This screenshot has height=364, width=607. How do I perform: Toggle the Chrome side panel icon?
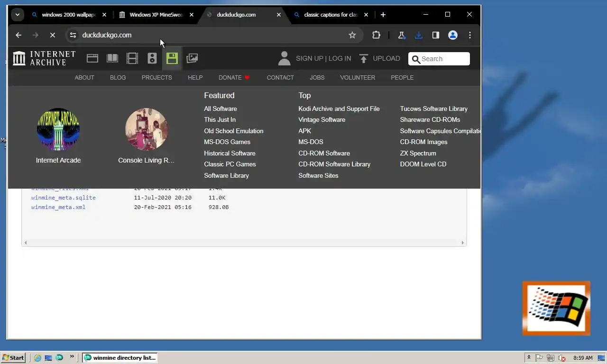[x=436, y=35]
